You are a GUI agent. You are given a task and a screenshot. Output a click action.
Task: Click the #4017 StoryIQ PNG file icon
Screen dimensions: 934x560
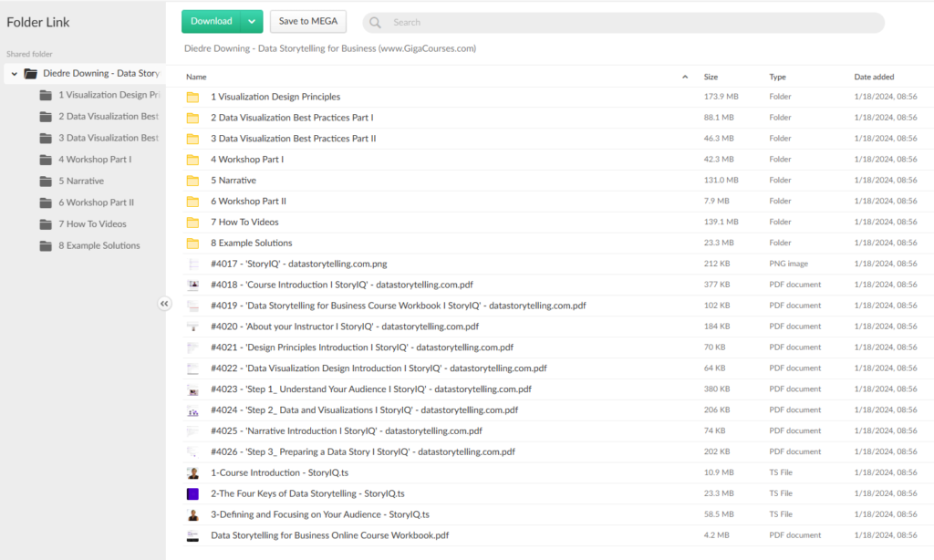(192, 264)
